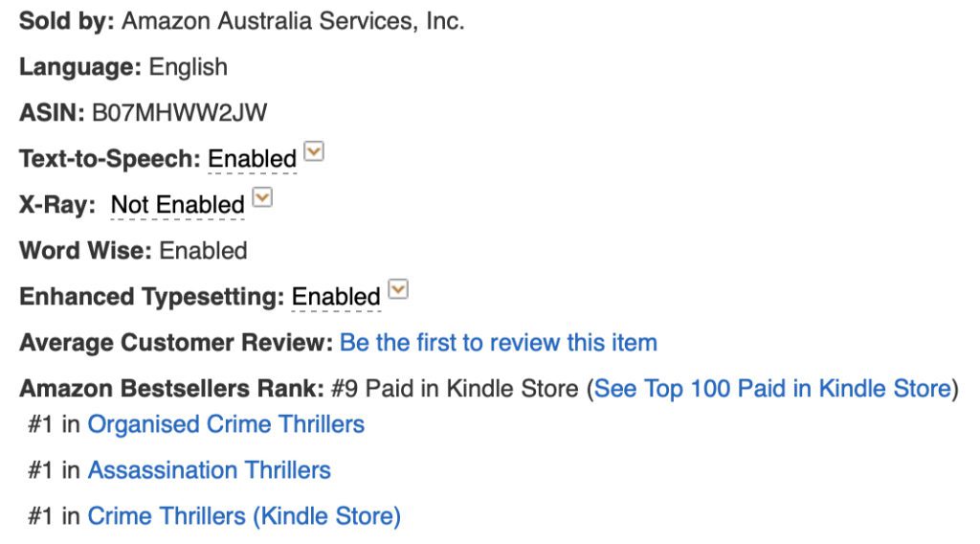Click the Text-to-Speech label
This screenshot has width=980, height=544.
tap(110, 159)
